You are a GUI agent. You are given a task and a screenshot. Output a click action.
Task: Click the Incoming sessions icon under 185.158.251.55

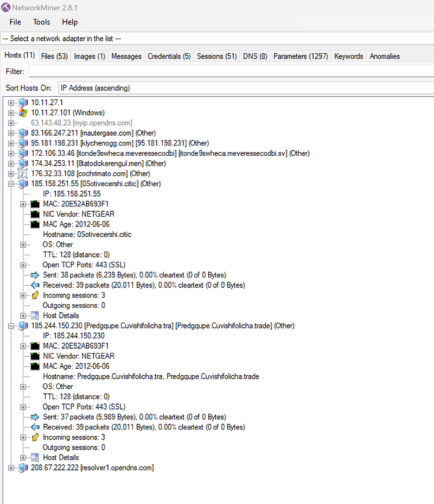(35, 295)
